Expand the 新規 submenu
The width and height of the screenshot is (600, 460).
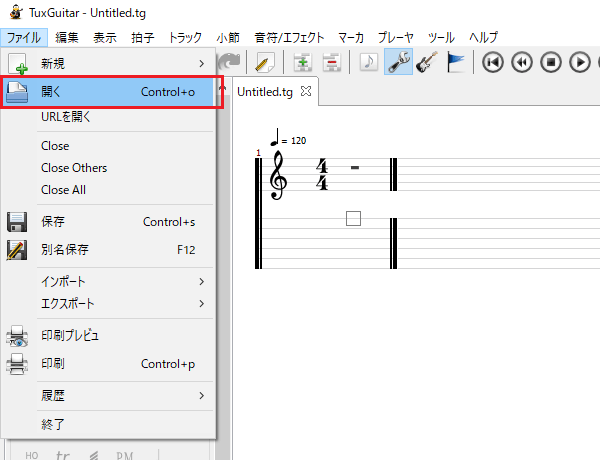(x=108, y=63)
